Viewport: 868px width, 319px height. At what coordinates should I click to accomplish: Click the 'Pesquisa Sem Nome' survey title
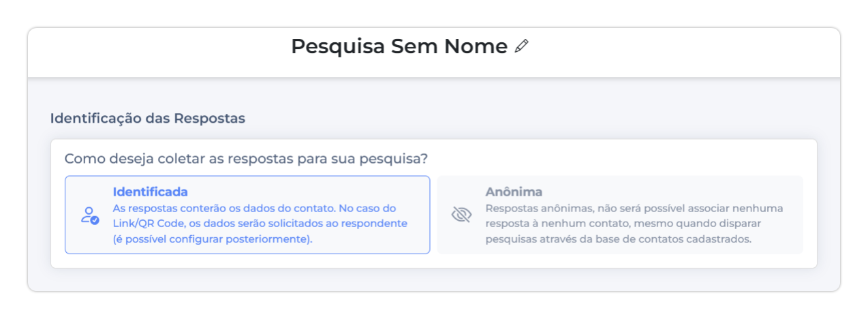[x=399, y=46]
